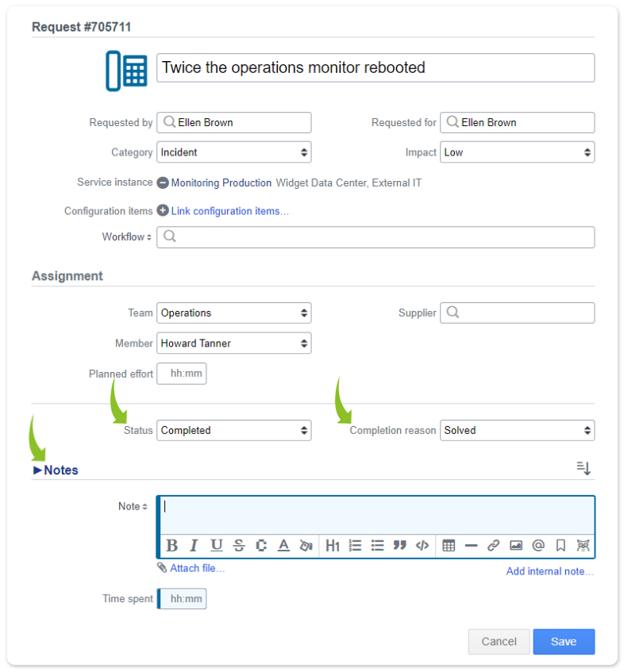
Task: Insert an image into the note
Action: (516, 546)
